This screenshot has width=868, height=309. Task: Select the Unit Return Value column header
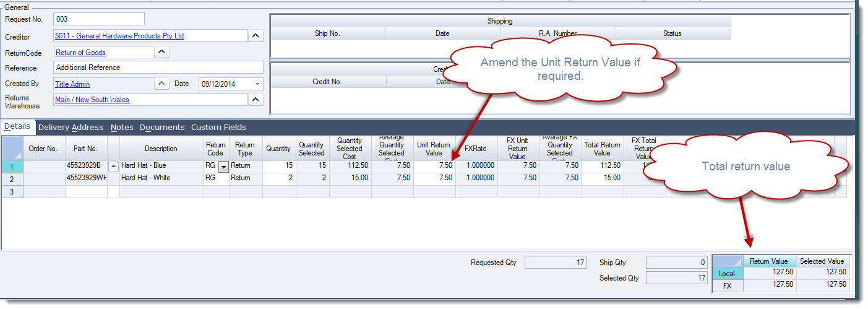click(x=434, y=149)
